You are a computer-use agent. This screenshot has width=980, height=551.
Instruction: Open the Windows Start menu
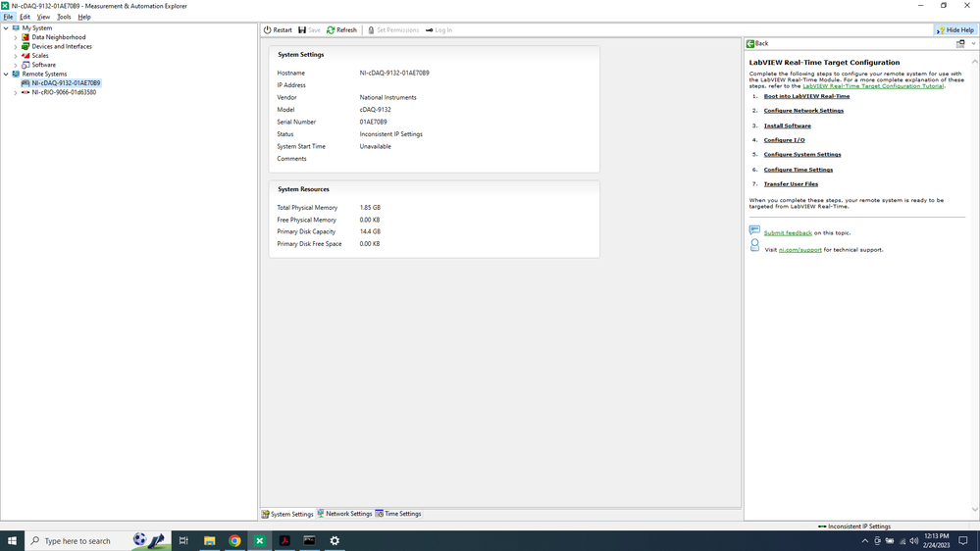(x=12, y=540)
